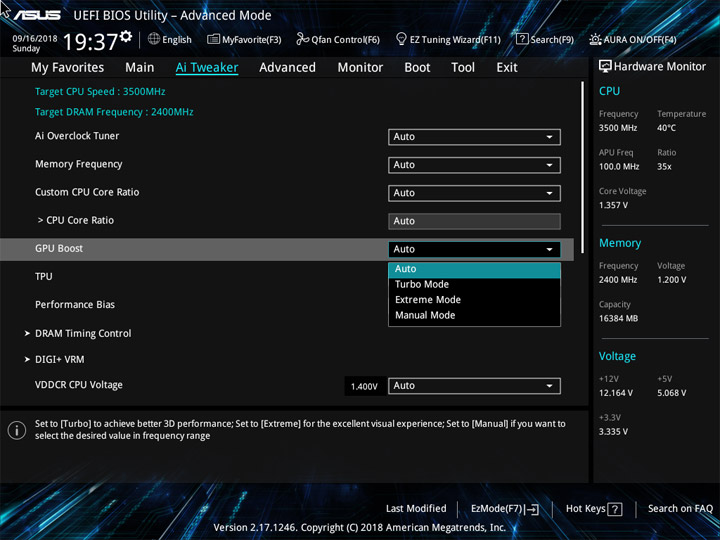Collapse the GPU Boost dropdown
Viewport: 720px width, 540px height.
pos(474,249)
